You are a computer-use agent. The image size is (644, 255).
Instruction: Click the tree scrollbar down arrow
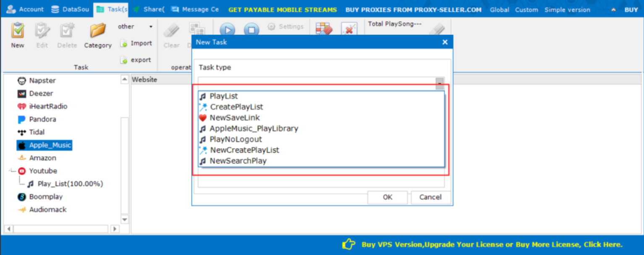[x=124, y=220]
